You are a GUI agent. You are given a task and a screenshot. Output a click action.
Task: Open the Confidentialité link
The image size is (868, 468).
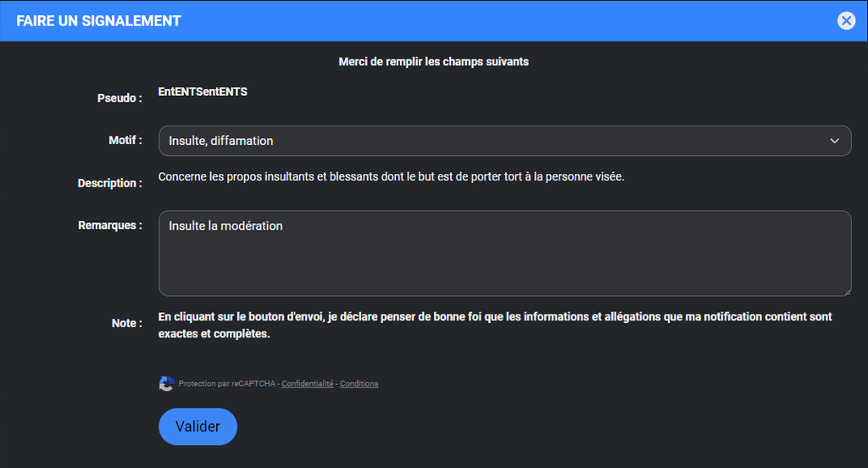307,384
